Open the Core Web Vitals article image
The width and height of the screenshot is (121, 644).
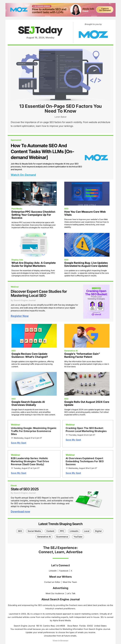(87, 193)
